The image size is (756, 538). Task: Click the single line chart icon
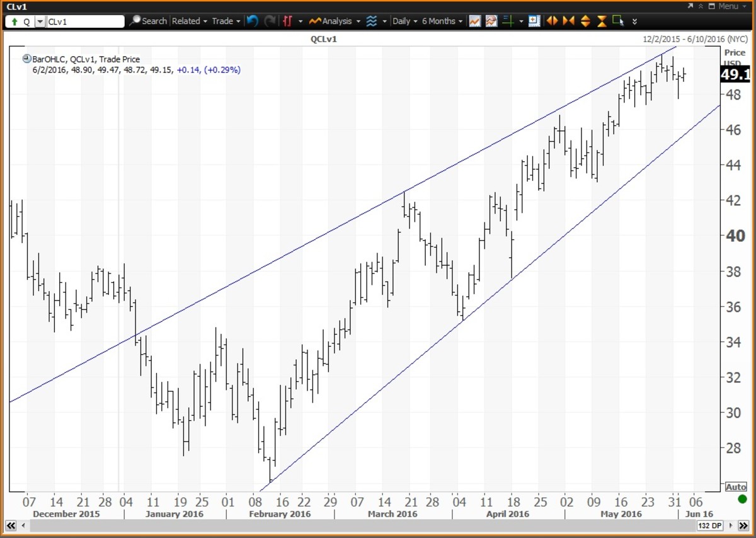474,21
